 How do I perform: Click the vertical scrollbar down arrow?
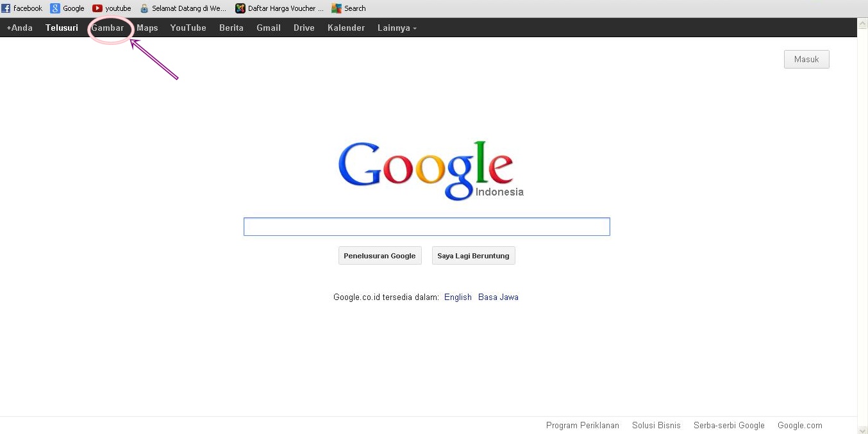862,430
